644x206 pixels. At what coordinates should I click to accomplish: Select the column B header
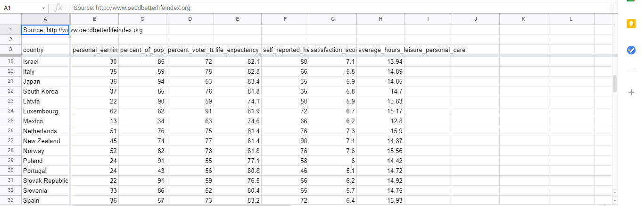click(95, 19)
